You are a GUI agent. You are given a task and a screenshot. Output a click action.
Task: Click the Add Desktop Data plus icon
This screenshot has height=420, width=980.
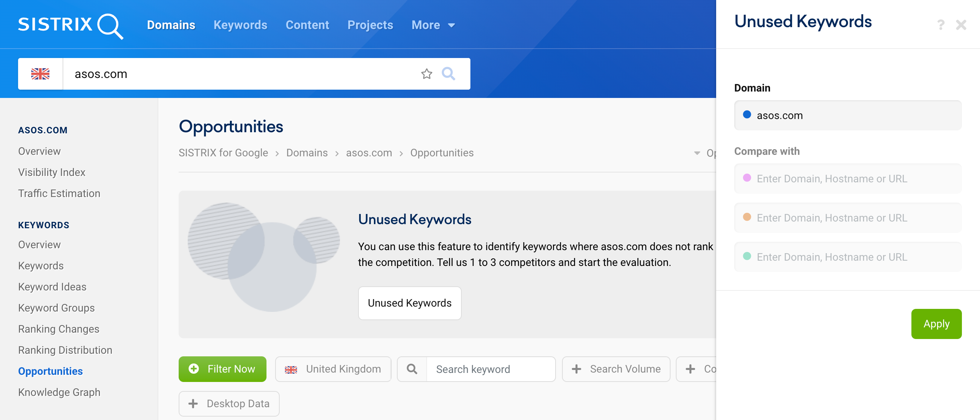click(x=194, y=404)
